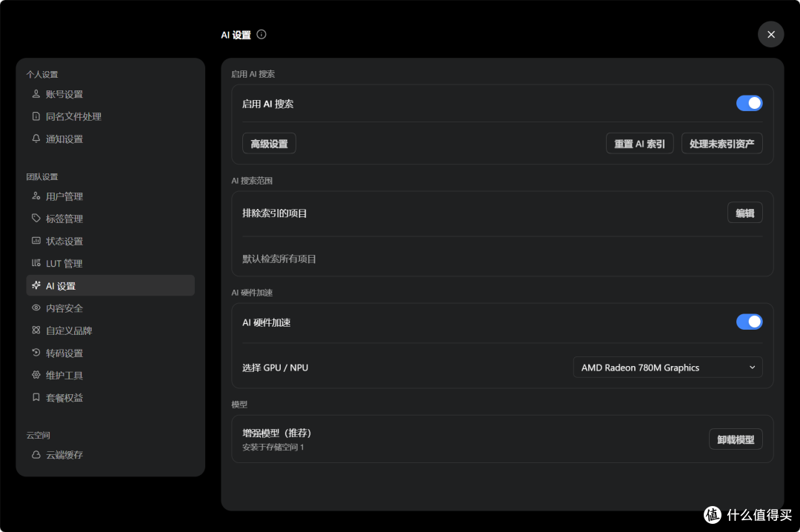Click the 默认检索所有项目 text
The width and height of the screenshot is (800, 532).
point(279,259)
